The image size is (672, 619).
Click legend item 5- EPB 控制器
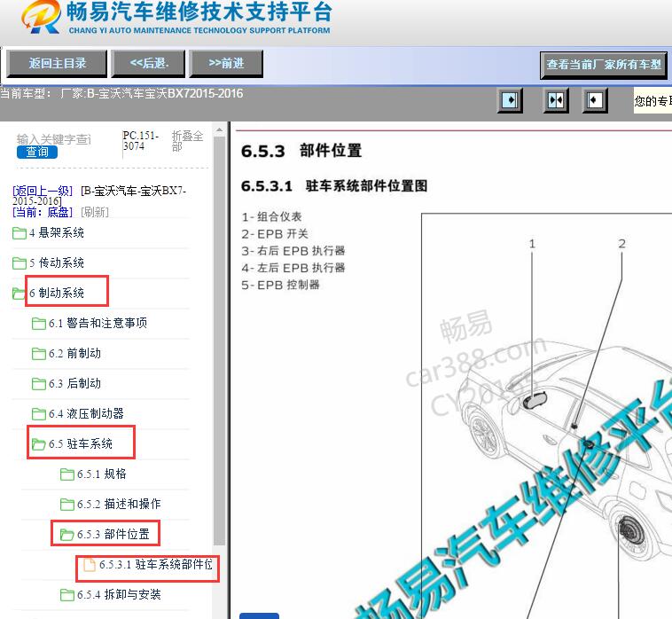pos(280,285)
